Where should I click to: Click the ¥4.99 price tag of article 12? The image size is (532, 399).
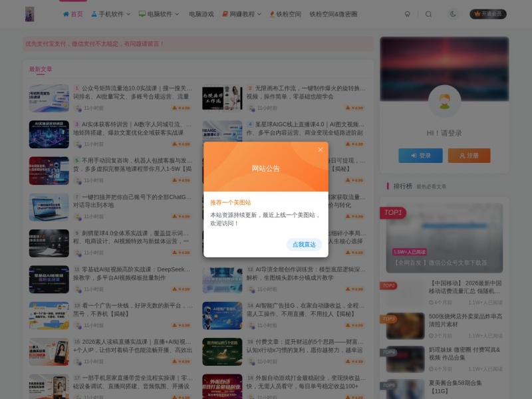point(354,289)
